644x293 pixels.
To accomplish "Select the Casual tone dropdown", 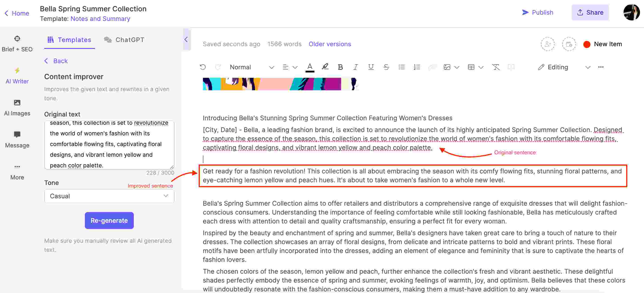I will pyautogui.click(x=109, y=196).
